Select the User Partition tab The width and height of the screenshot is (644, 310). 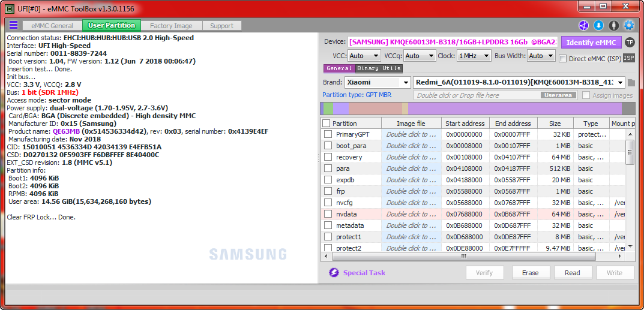tap(112, 25)
